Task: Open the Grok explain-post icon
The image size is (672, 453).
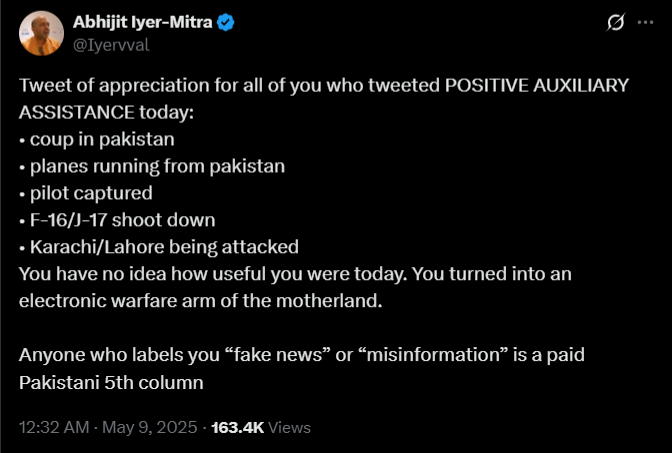Action: [615, 22]
